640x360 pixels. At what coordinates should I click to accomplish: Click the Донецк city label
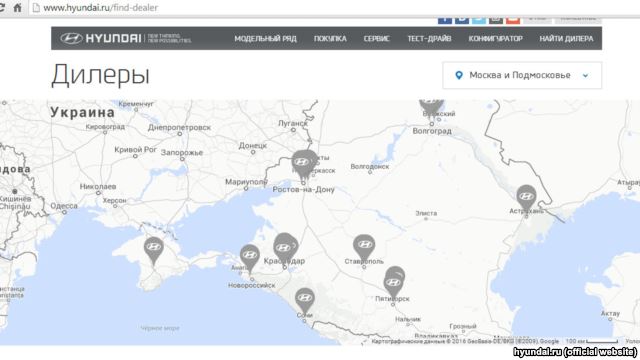pyautogui.click(x=253, y=145)
